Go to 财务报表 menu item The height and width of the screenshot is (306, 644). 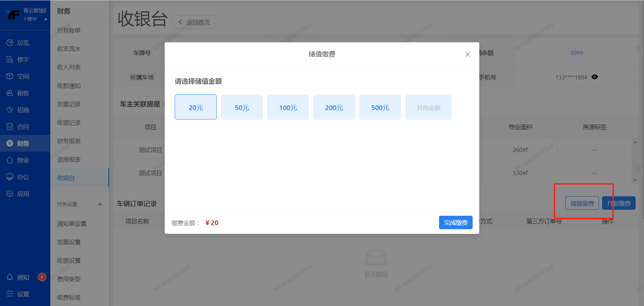(x=69, y=141)
